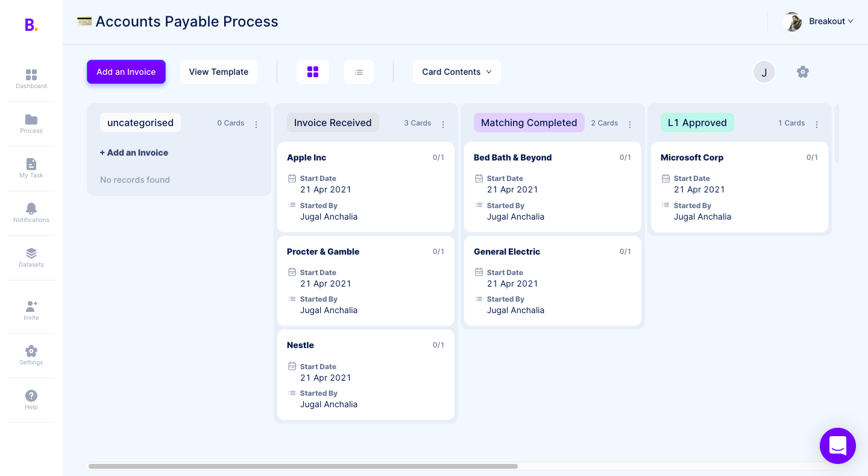This screenshot has width=868, height=476.
Task: Switch to the list view
Action: pos(359,72)
